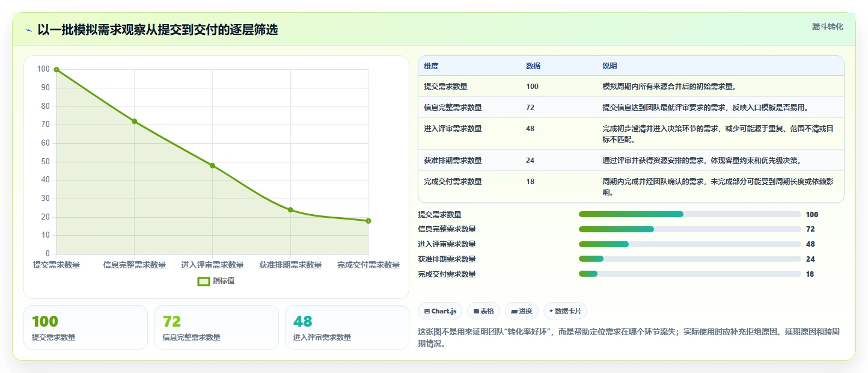Open the data card showing 48 进入评审需求数量

tap(347, 327)
